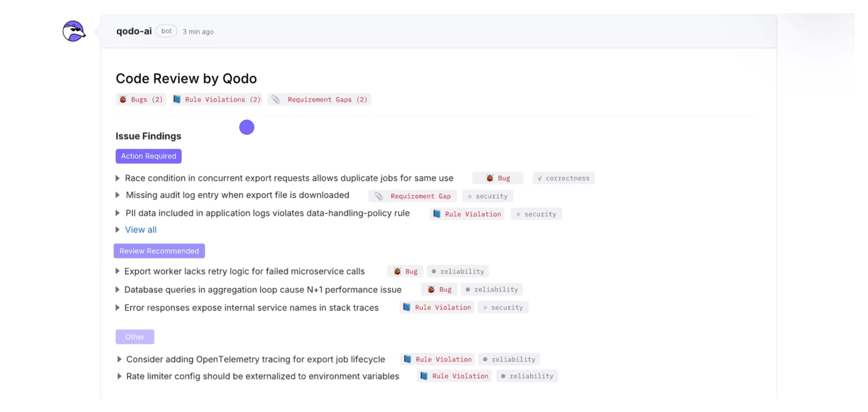Viewport: 868px width, 412px height.
Task: Click the Issue Findings heading
Action: [x=148, y=136]
